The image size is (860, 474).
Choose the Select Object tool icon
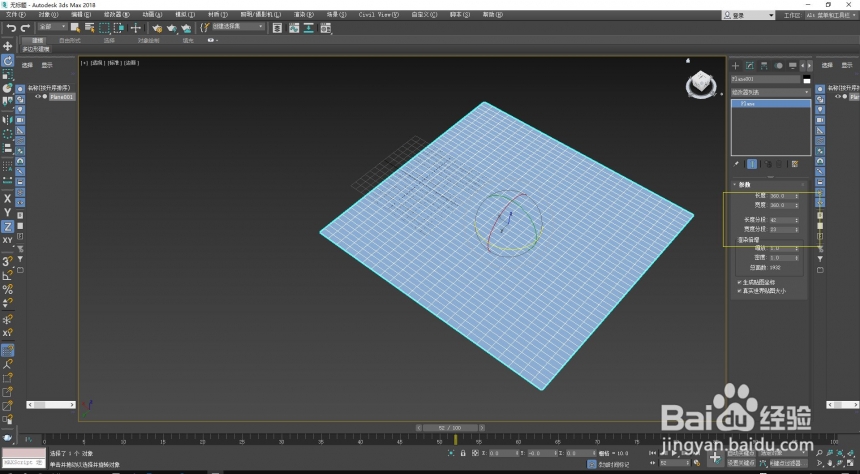[76, 28]
